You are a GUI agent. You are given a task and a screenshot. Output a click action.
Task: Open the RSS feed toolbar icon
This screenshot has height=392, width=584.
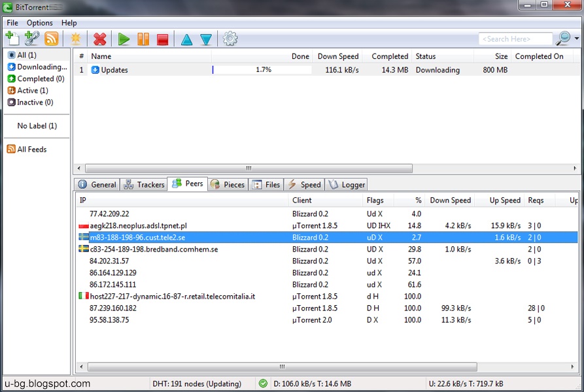(52, 39)
